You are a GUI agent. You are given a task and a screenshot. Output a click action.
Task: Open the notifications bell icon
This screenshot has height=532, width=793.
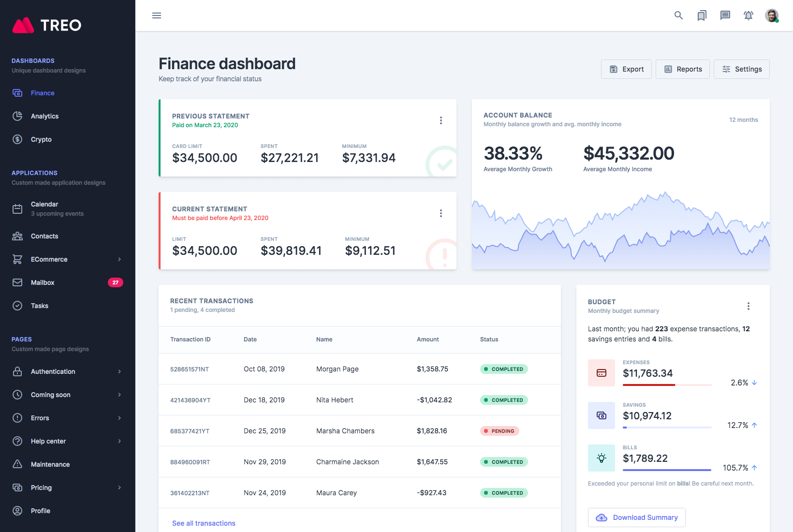click(x=748, y=15)
